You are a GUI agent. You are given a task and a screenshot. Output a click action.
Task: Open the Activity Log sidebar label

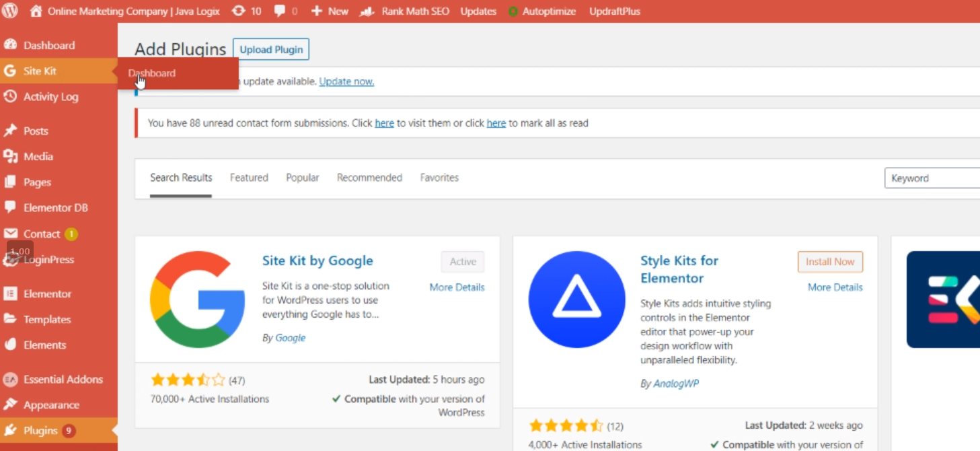tap(51, 97)
